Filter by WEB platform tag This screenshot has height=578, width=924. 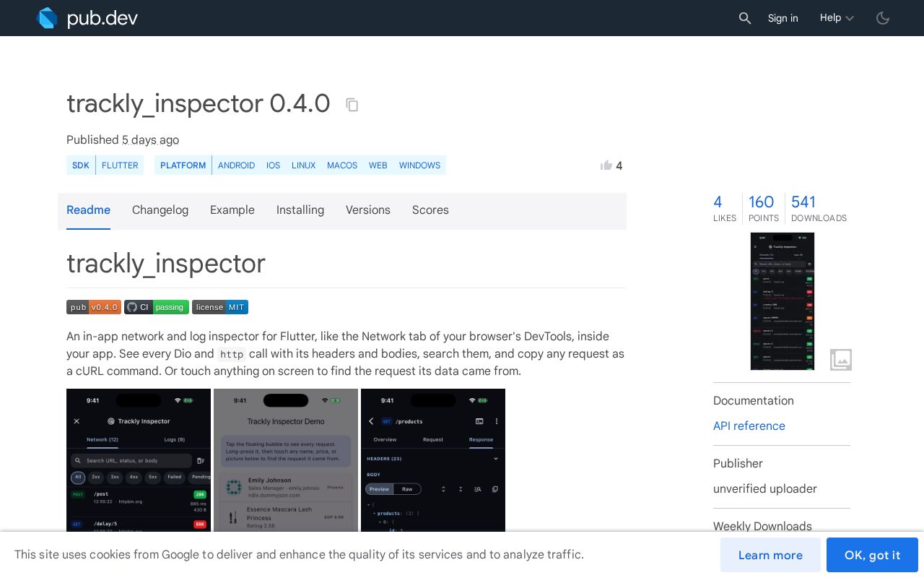pos(378,165)
